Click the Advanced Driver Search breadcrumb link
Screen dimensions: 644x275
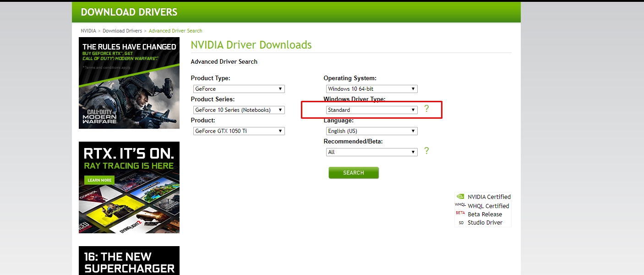(175, 31)
